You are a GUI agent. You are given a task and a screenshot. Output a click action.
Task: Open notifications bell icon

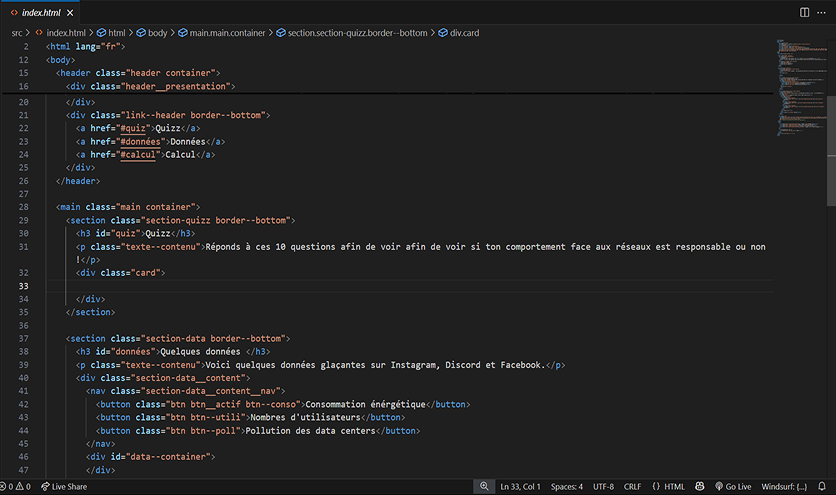pos(822,486)
